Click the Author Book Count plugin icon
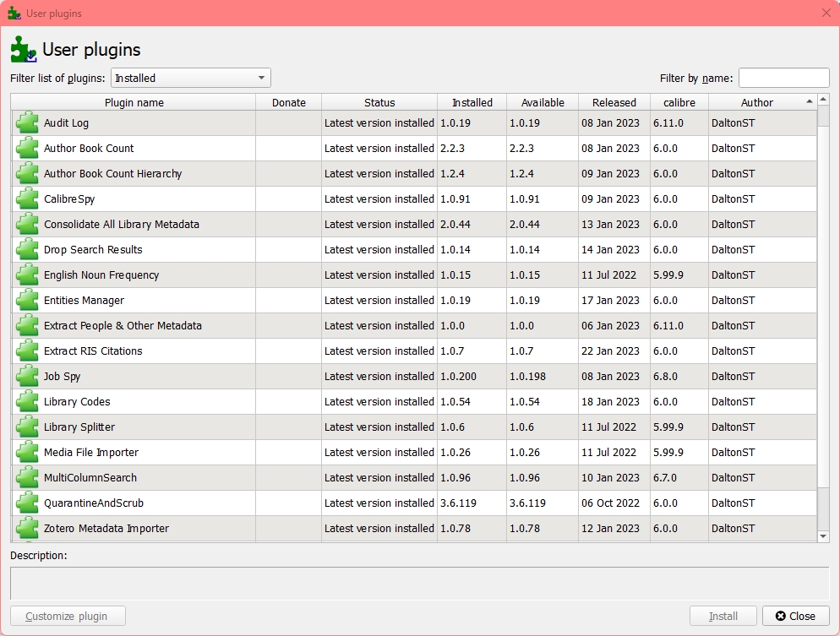Image resolution: width=840 pixels, height=636 pixels. pyautogui.click(x=27, y=149)
